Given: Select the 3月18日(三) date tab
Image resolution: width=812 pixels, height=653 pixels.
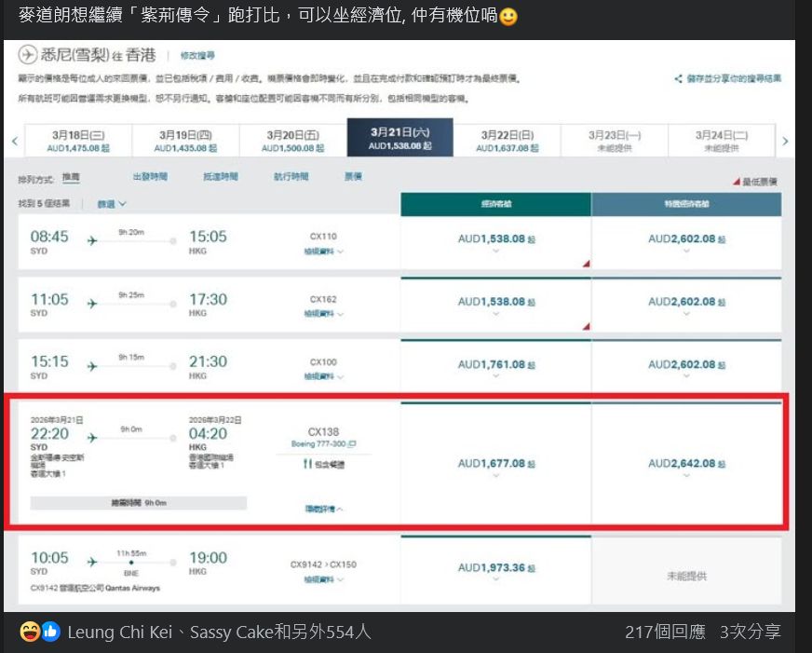Looking at the screenshot, I should point(79,140).
